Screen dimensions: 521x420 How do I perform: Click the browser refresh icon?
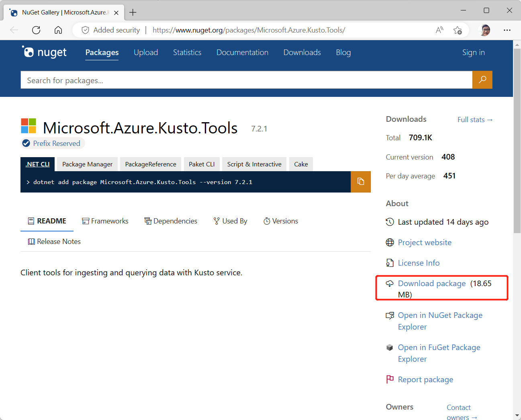pyautogui.click(x=36, y=30)
